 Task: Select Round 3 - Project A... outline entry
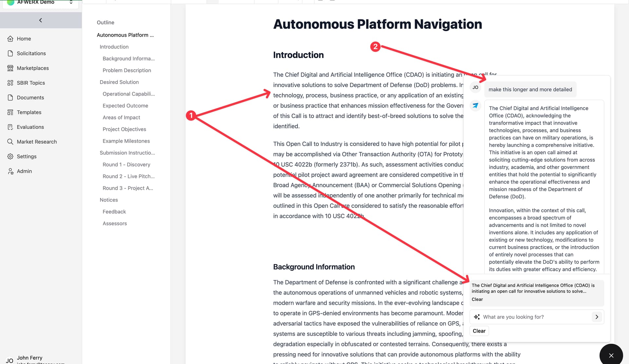click(x=128, y=188)
